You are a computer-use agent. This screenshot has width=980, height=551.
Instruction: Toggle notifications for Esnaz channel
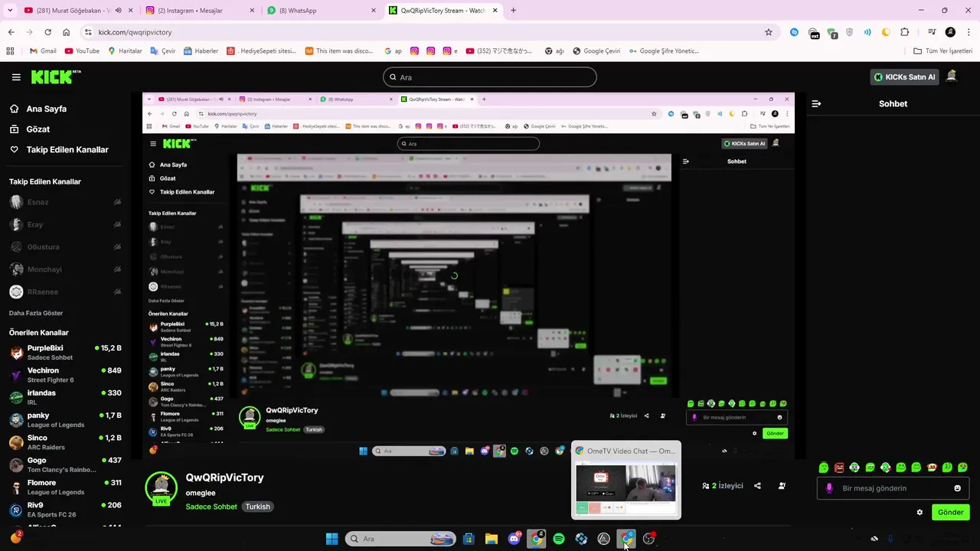coord(117,202)
